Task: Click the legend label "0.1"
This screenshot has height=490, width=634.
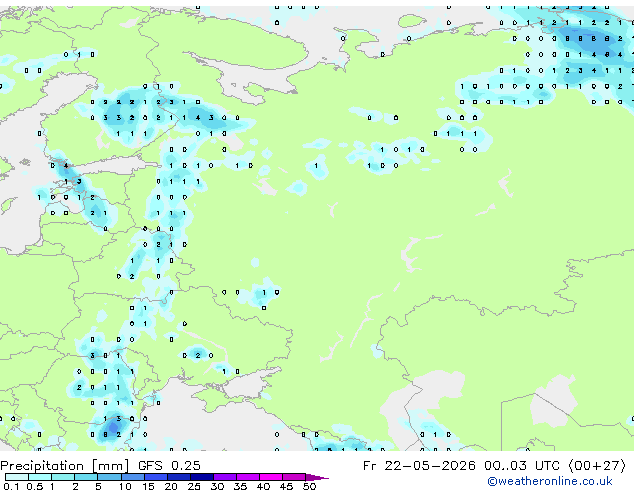Action: point(11,486)
